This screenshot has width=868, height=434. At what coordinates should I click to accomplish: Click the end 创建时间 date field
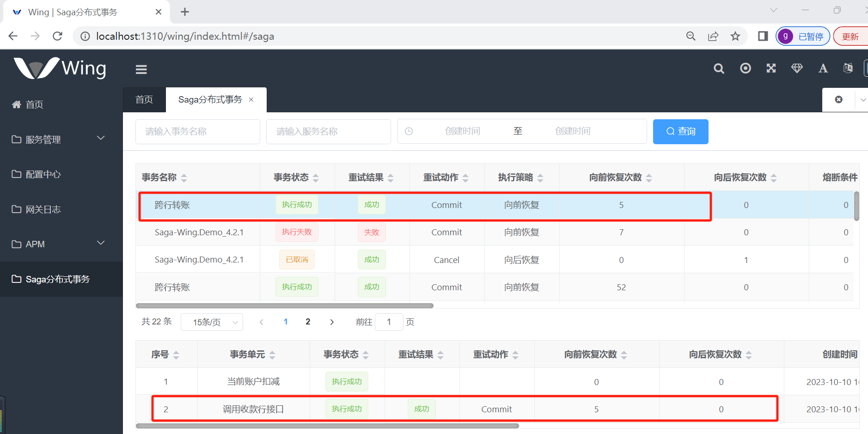click(x=573, y=131)
